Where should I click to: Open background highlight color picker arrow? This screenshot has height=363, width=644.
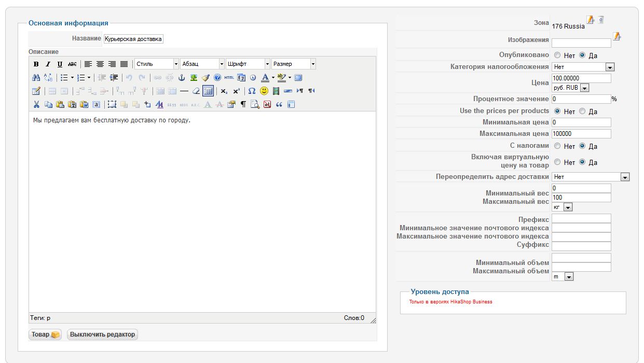pyautogui.click(x=290, y=78)
